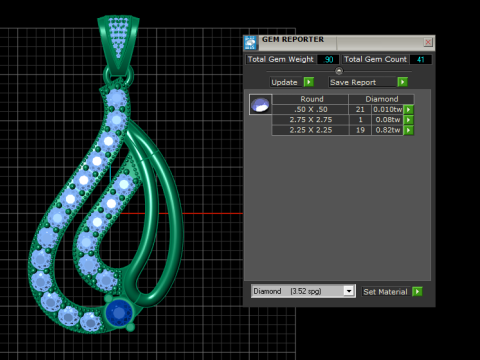Open the Diamond (3.52 spg) material dropdown

[x=349, y=291]
